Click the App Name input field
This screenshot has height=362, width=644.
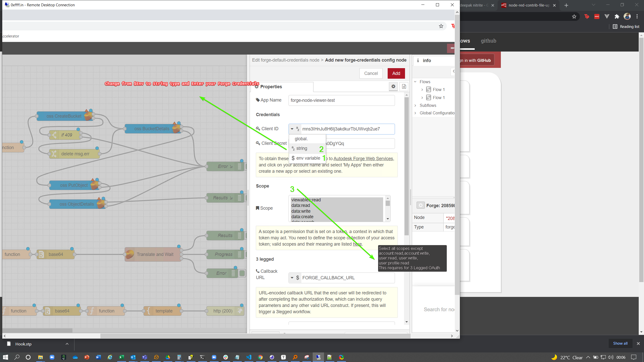pos(342,100)
